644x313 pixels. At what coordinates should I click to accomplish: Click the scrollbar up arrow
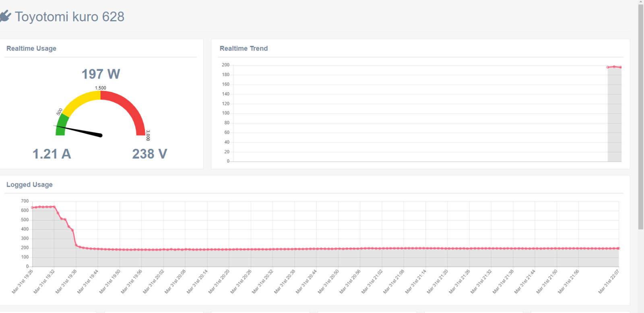(x=641, y=2)
